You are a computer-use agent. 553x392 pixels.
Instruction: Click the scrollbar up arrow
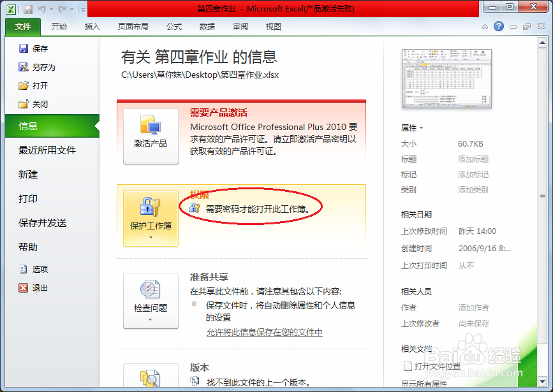tap(542, 43)
